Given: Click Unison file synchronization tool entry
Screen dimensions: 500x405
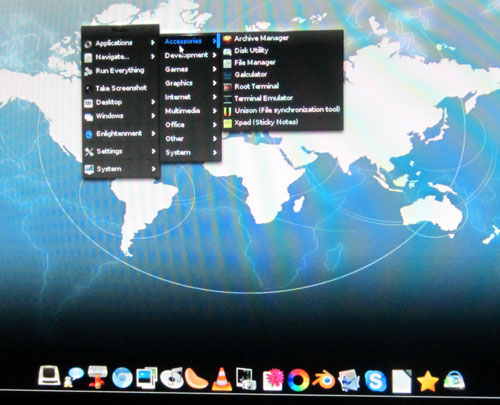Looking at the screenshot, I should [x=282, y=110].
